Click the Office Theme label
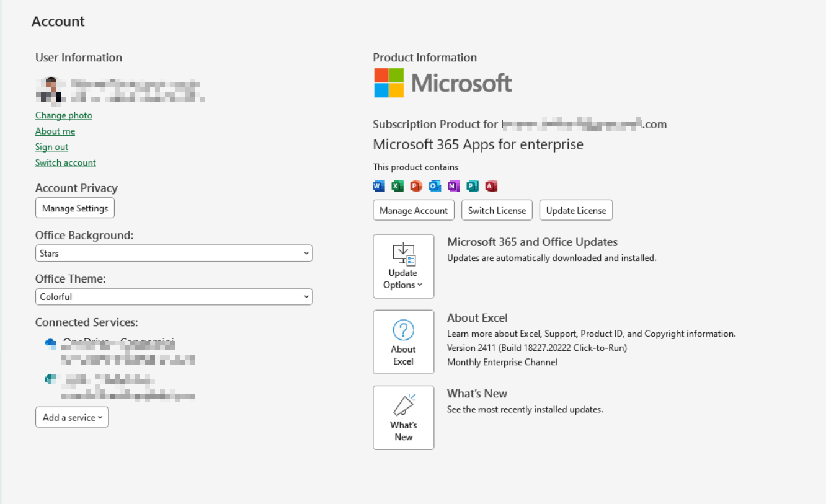The image size is (826, 504). tap(71, 279)
